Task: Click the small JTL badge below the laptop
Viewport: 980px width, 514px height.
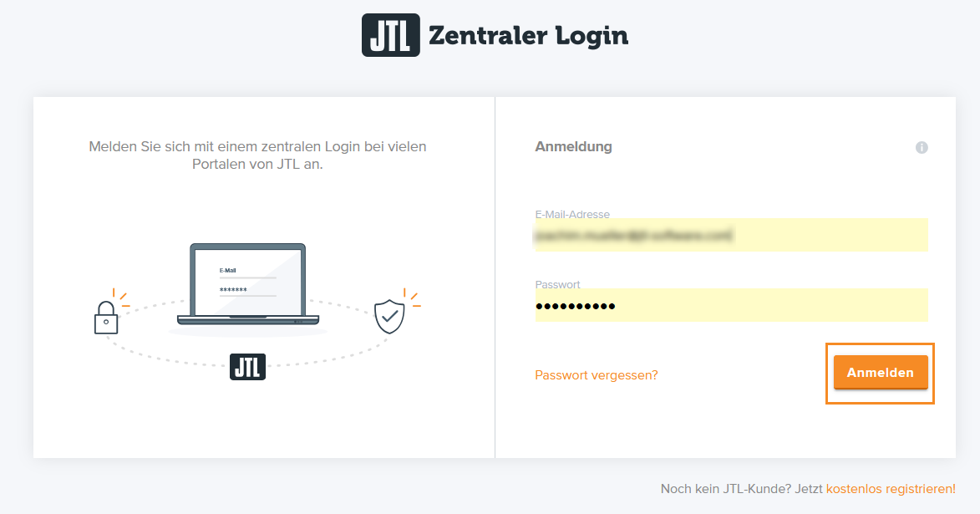Action: point(247,366)
